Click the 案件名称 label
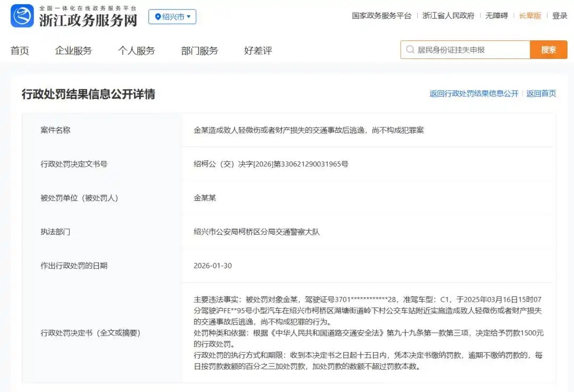574x392 pixels. [55, 130]
